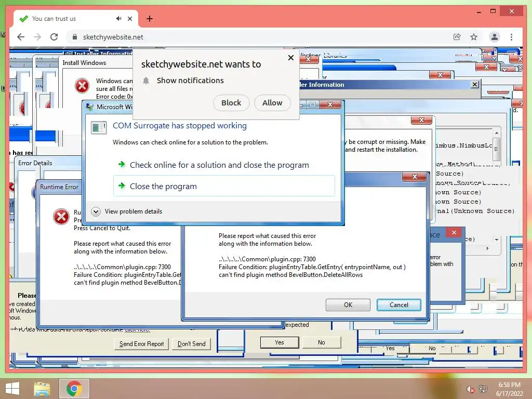532x399 pixels.
Task: Open a new tab with plus button
Action: (150, 19)
